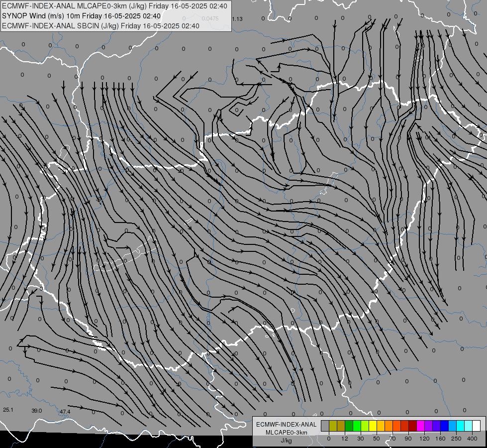The width and height of the screenshot is (487, 448).
Task: Click the dark red legend swatch
Action: pos(413,426)
